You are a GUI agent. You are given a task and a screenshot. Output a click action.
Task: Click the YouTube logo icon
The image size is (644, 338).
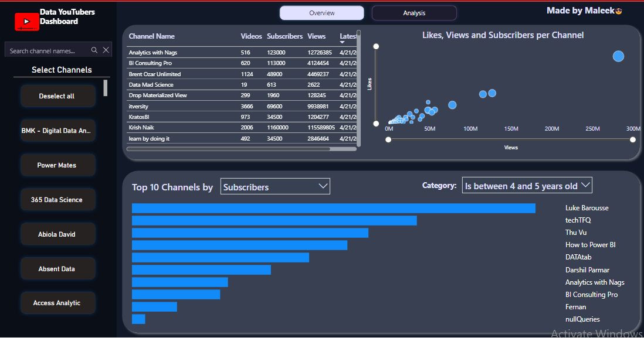point(27,22)
